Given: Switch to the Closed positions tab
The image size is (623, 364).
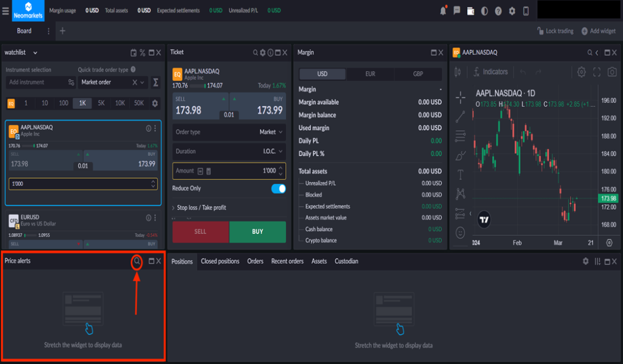Looking at the screenshot, I should (x=220, y=261).
